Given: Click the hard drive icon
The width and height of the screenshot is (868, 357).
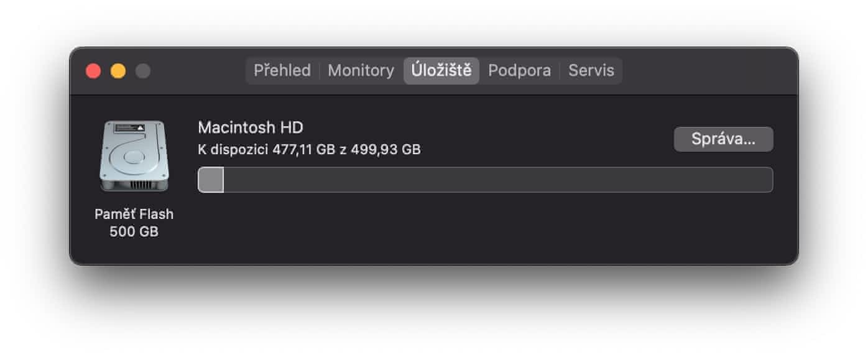Looking at the screenshot, I should tap(134, 157).
